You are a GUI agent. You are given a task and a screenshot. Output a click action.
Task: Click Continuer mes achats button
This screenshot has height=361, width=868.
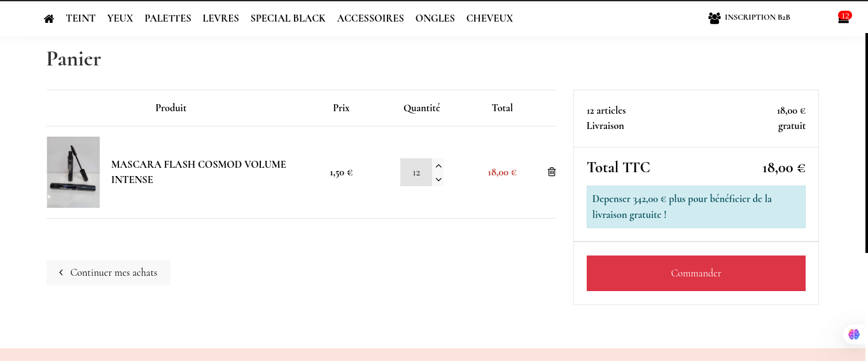tap(108, 273)
